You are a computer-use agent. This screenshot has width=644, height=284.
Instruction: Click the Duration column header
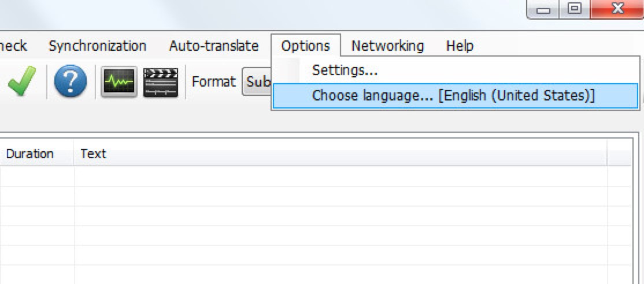(30, 154)
